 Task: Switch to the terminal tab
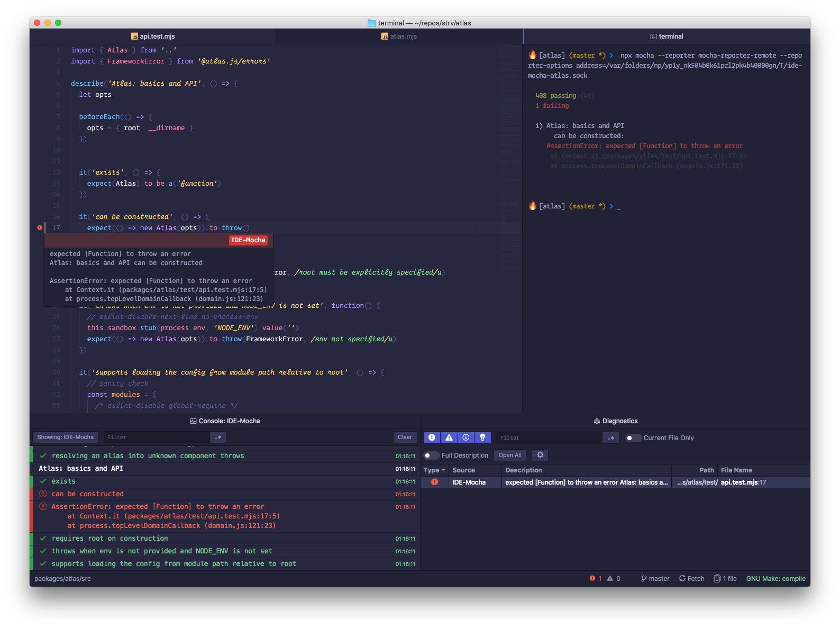pyautogui.click(x=666, y=37)
